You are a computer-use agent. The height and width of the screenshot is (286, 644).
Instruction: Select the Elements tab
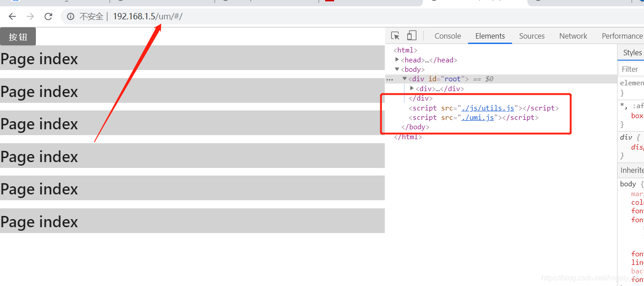tap(490, 36)
